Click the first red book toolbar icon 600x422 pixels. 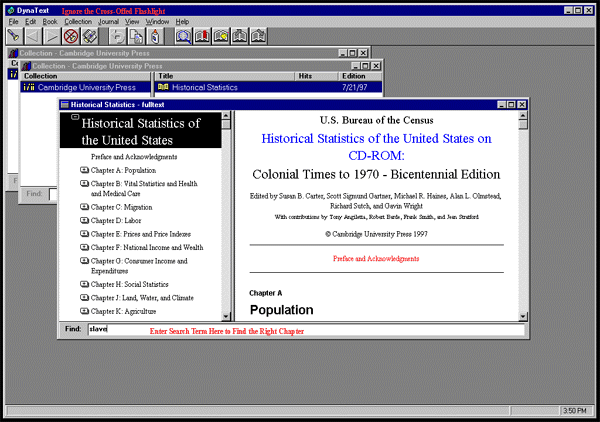pos(203,36)
